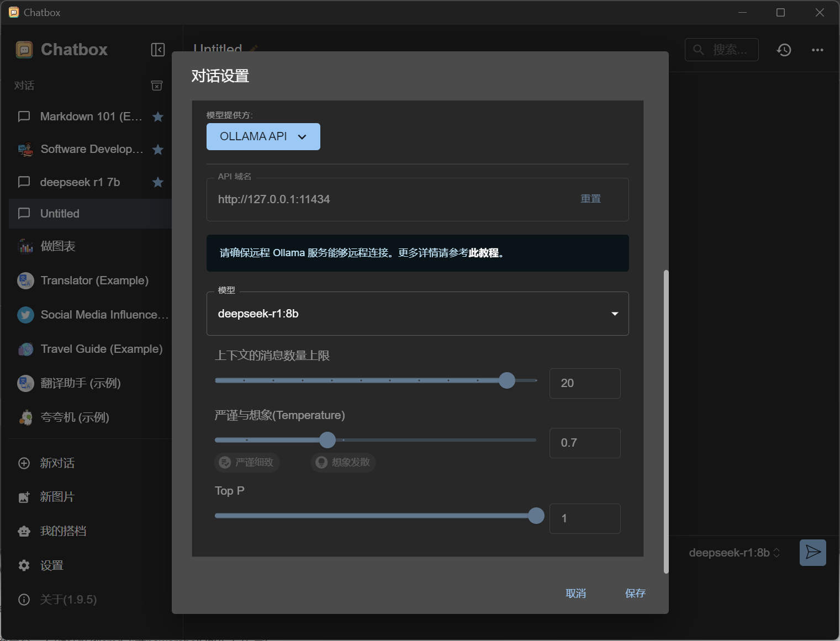
Task: Click the chart avatar of 做图表
Action: (25, 246)
